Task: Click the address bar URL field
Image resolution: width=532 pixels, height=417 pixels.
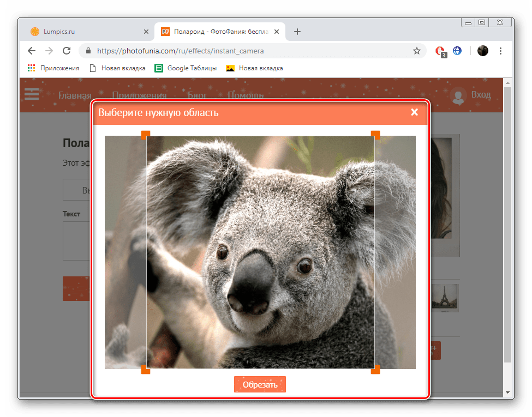Action: (246, 51)
